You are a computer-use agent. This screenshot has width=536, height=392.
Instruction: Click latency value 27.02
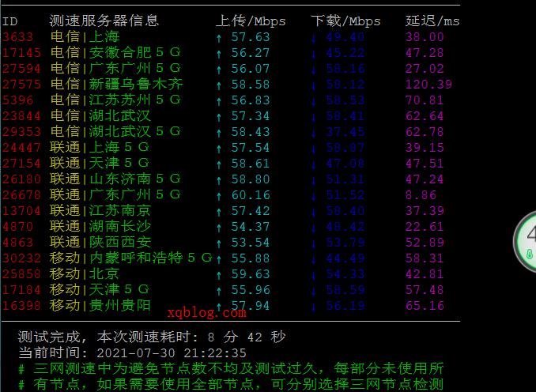click(425, 68)
